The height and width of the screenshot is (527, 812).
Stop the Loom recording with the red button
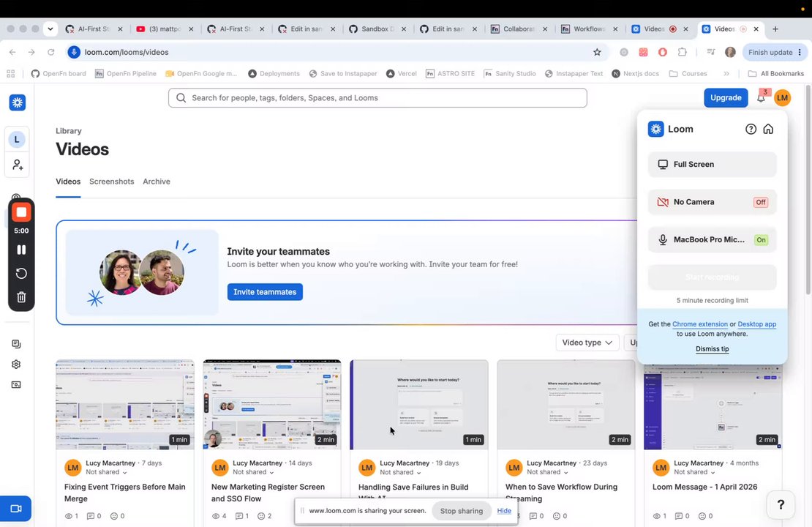tap(21, 212)
